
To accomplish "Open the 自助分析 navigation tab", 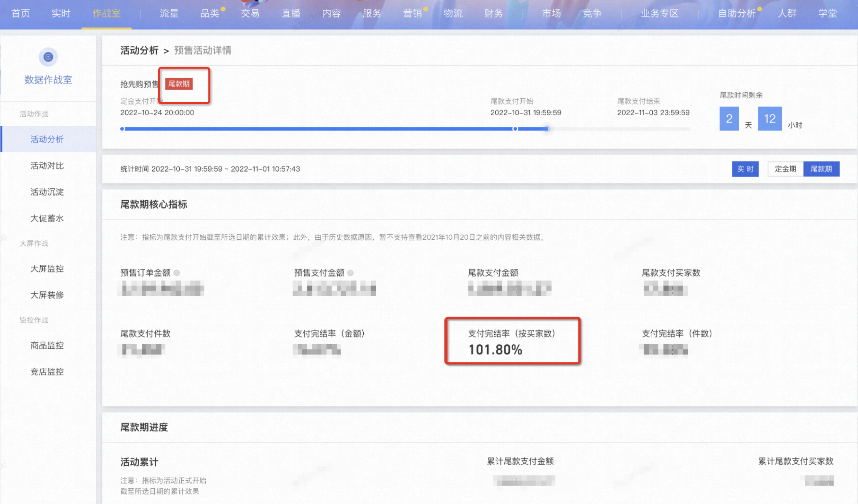I will click(x=737, y=13).
